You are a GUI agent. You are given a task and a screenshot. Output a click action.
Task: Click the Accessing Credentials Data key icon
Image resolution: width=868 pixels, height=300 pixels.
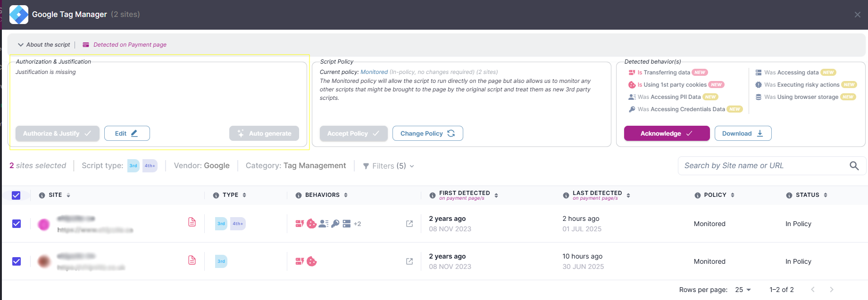click(632, 109)
